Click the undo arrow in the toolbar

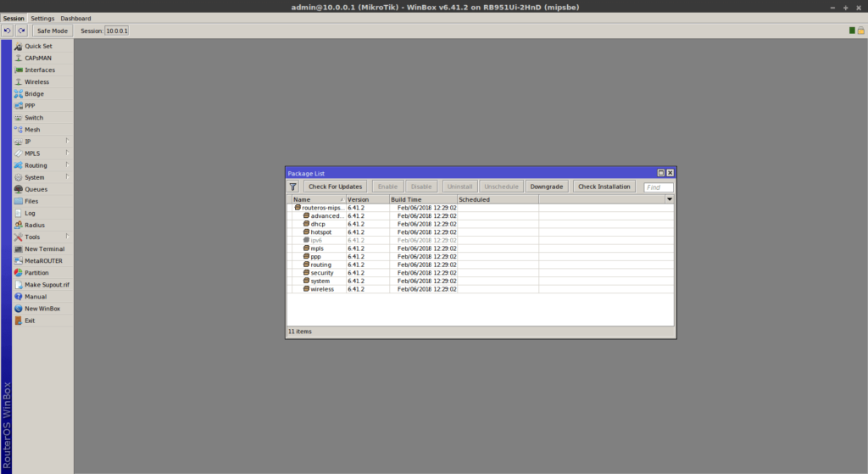[7, 31]
